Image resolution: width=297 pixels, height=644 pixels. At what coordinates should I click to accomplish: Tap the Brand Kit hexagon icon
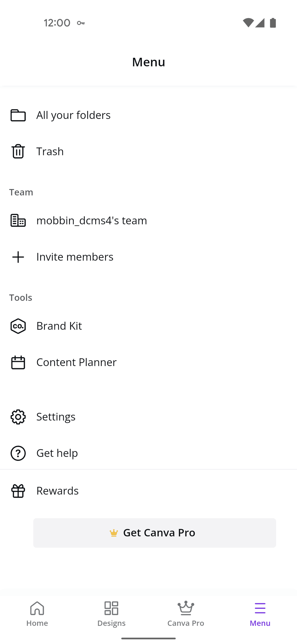tap(18, 326)
